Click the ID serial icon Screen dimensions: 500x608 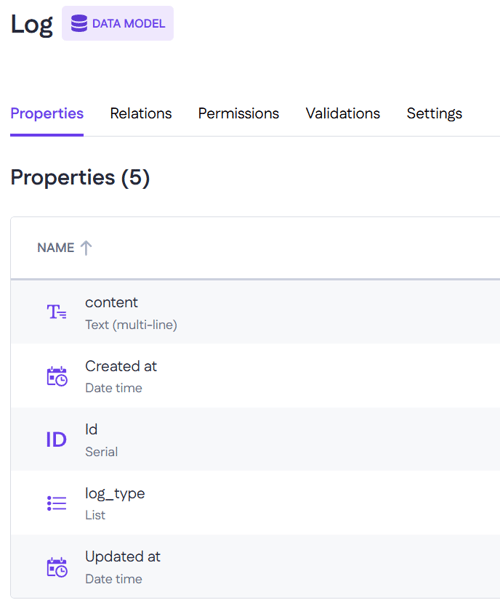click(x=56, y=440)
